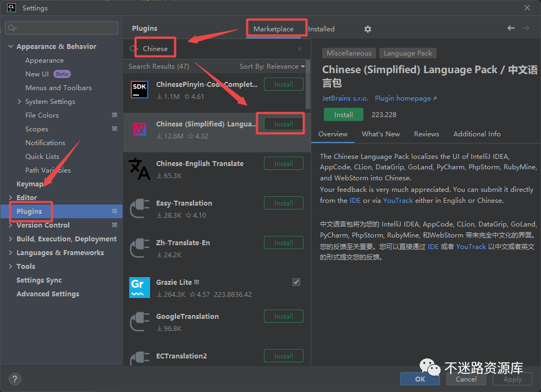Open the IDE link in English description
Image resolution: width=541 pixels, height=392 pixels.
point(355,201)
